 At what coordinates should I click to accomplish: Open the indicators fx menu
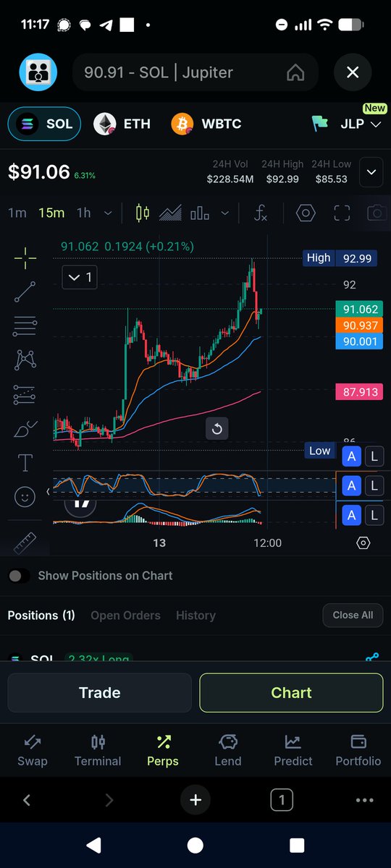point(261,213)
